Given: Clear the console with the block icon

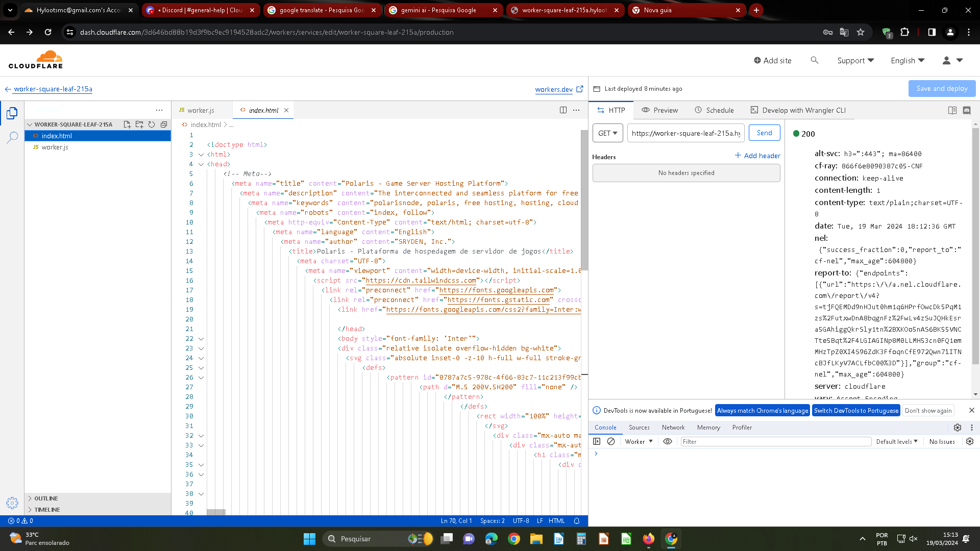Looking at the screenshot, I should click(611, 442).
